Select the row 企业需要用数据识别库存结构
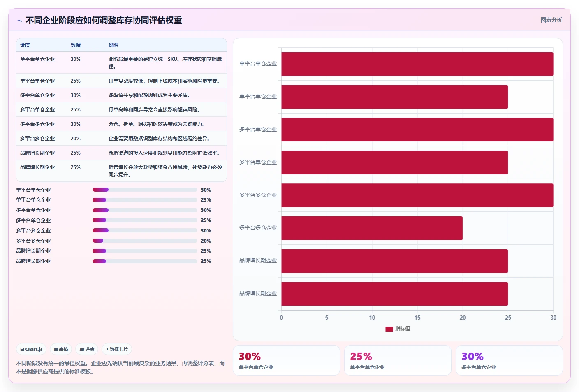 pos(121,138)
